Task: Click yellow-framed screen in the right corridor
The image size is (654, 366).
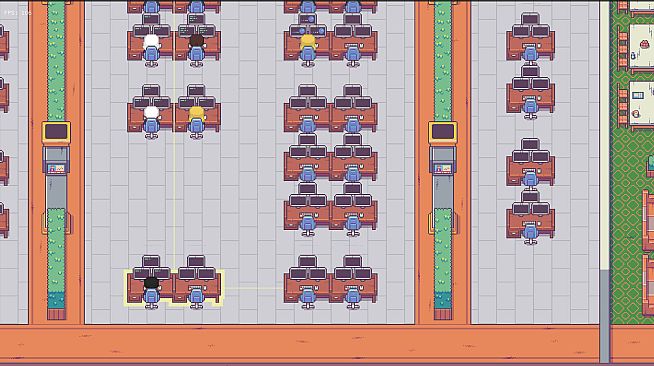Action: [x=443, y=133]
